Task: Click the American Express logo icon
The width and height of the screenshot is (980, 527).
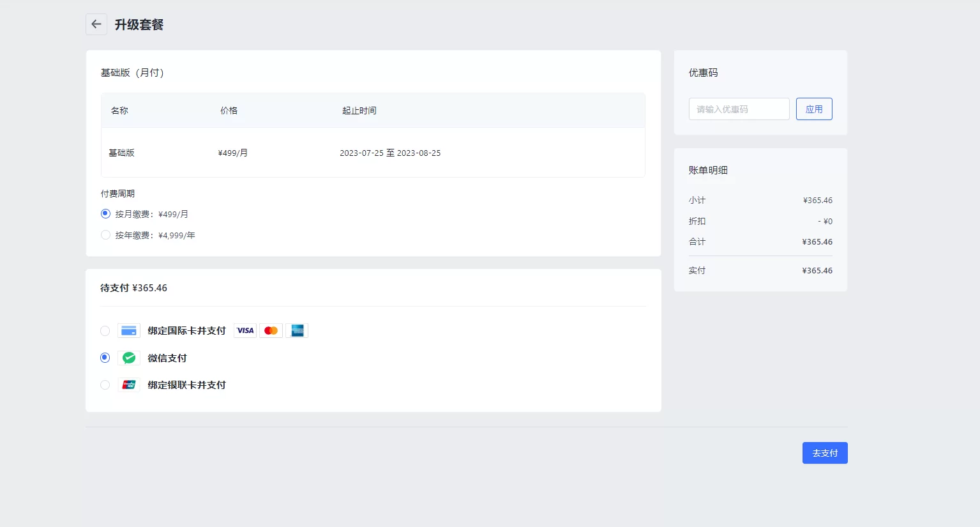Action: pos(297,331)
